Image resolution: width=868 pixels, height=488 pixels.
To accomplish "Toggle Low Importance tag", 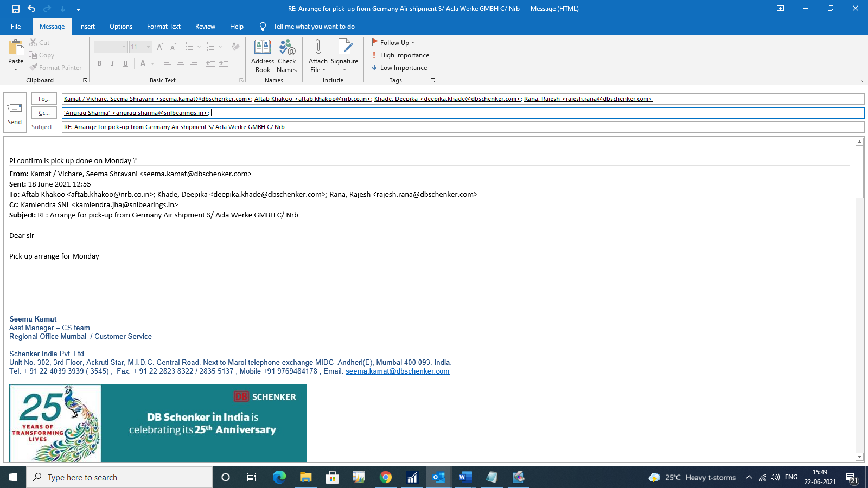I will pos(399,68).
